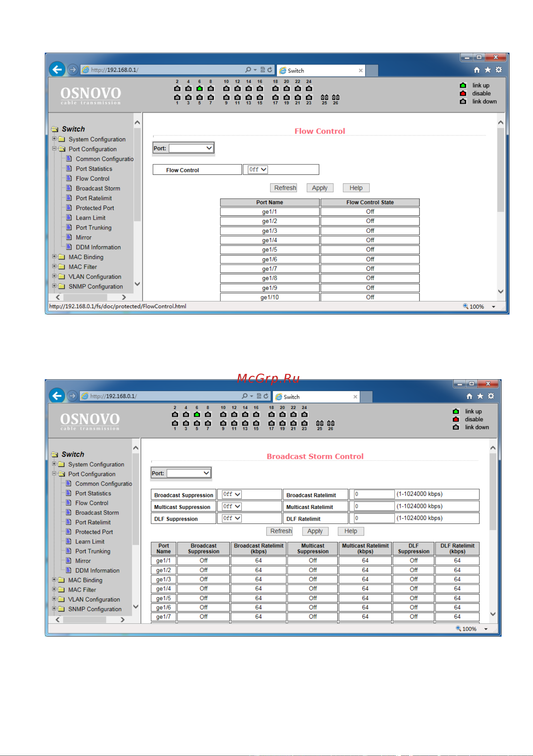Click the port 23 icon in the Broadcast Storm window
This screenshot has height=756, width=533.
(x=304, y=423)
